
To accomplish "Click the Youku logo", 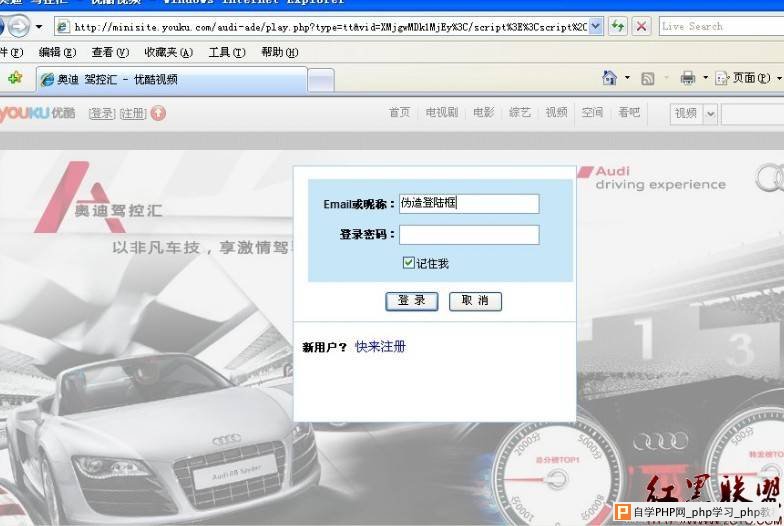I will point(38,113).
